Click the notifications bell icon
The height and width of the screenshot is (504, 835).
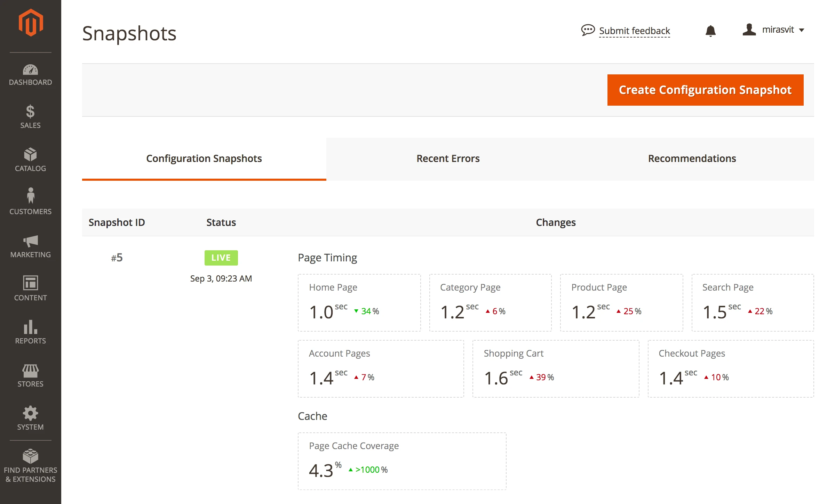(710, 31)
